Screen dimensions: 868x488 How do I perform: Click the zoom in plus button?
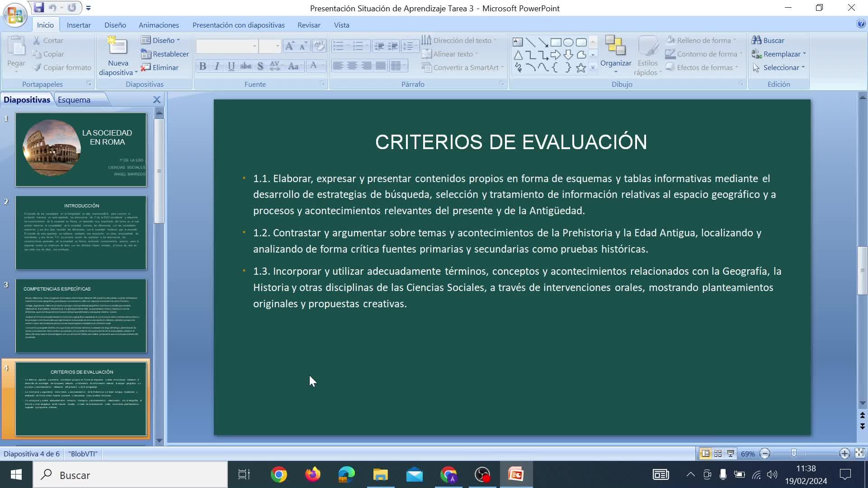pyautogui.click(x=844, y=454)
